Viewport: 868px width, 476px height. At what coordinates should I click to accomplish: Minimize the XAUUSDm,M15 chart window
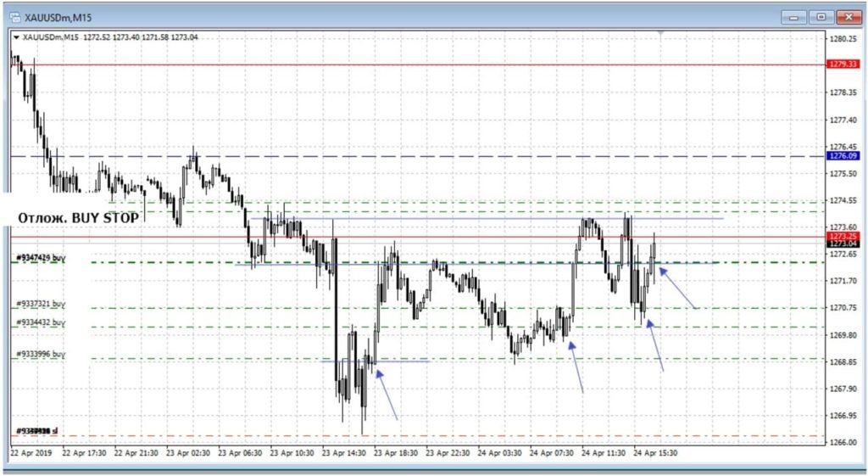point(795,17)
